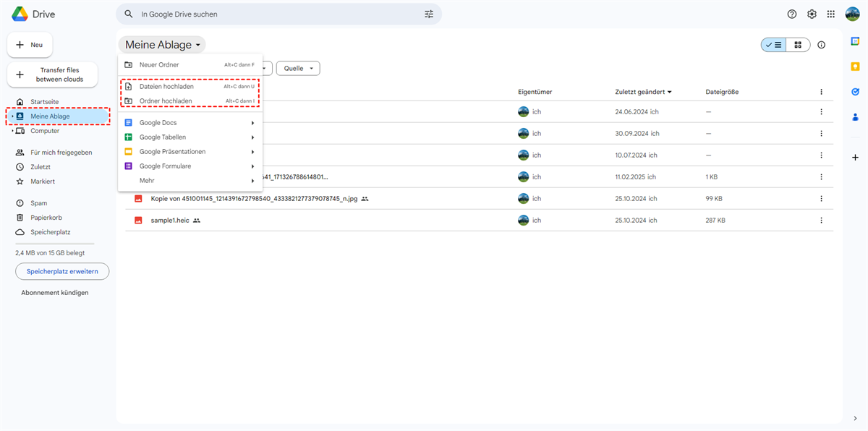Switch to grid view layout
The width and height of the screenshot is (868, 431).
[798, 45]
